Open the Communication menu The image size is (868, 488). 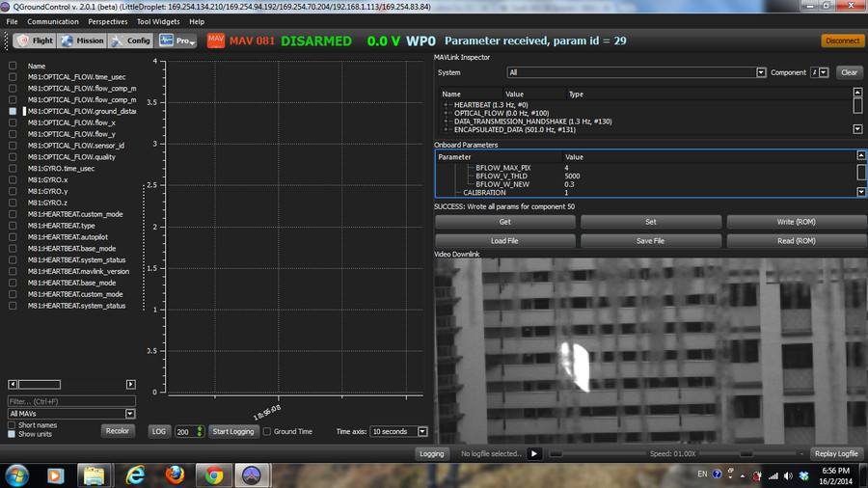tap(53, 21)
